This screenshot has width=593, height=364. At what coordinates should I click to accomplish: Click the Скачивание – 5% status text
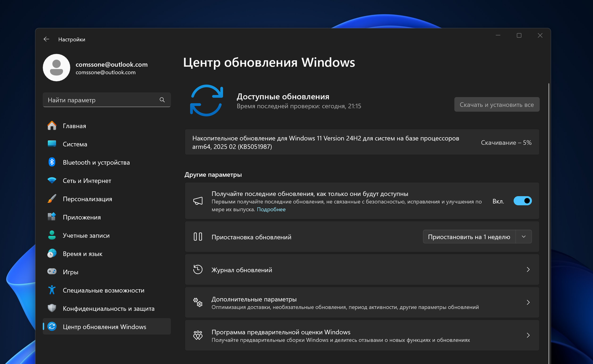tap(506, 143)
